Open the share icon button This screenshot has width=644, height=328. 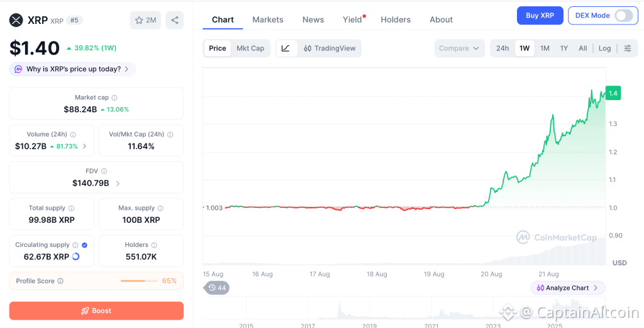pos(175,20)
